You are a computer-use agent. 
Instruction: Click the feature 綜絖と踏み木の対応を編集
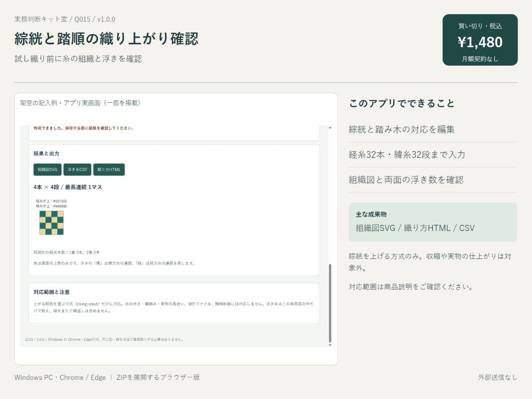tap(402, 129)
